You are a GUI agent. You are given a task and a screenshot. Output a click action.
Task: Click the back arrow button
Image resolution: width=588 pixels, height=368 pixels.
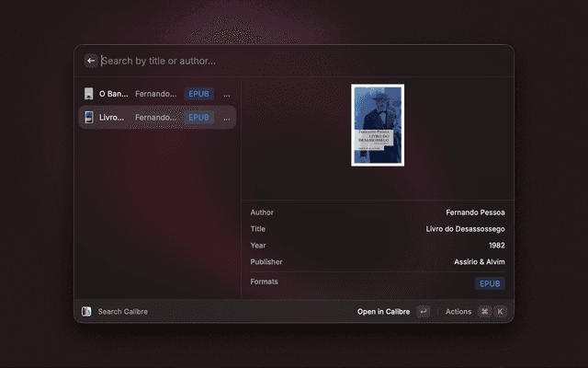[x=91, y=61]
